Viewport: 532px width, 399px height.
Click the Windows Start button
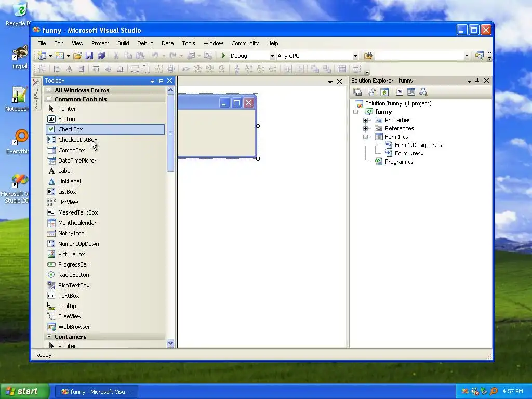tap(25, 392)
